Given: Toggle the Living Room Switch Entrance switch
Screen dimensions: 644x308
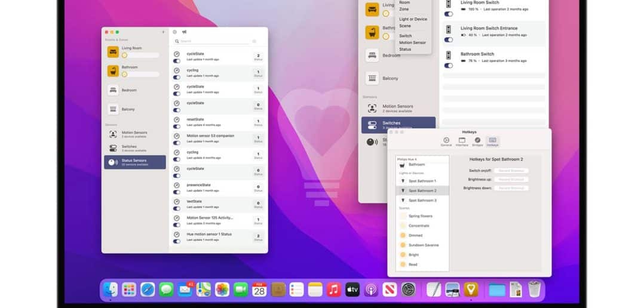Looking at the screenshot, I should (x=448, y=40).
